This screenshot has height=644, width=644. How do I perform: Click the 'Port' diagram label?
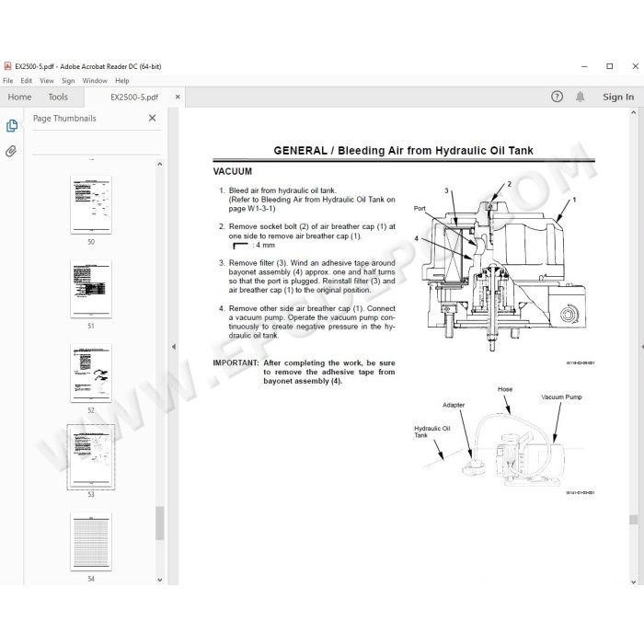click(420, 208)
